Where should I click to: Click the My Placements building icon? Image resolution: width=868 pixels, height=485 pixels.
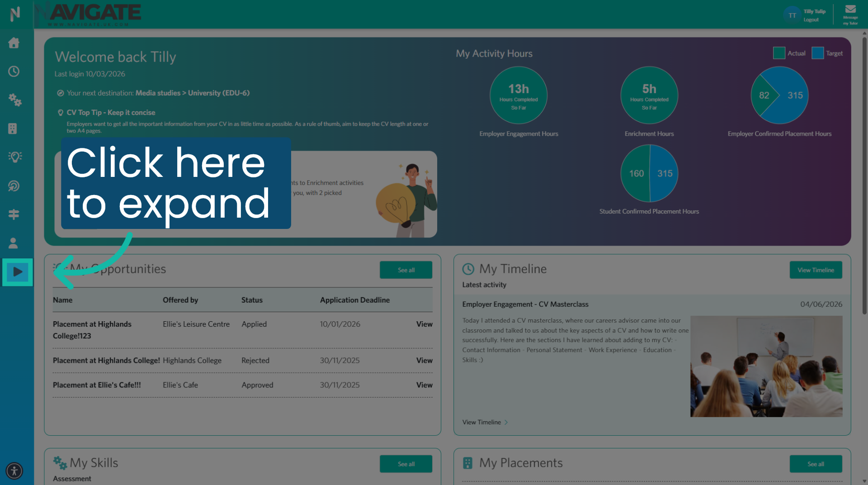468,463
